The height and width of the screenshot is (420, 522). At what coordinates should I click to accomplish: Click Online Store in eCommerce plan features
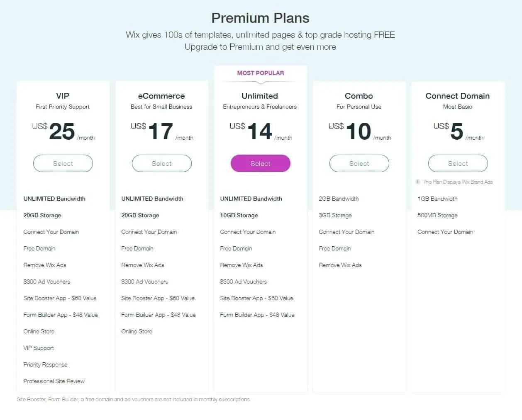pyautogui.click(x=137, y=331)
